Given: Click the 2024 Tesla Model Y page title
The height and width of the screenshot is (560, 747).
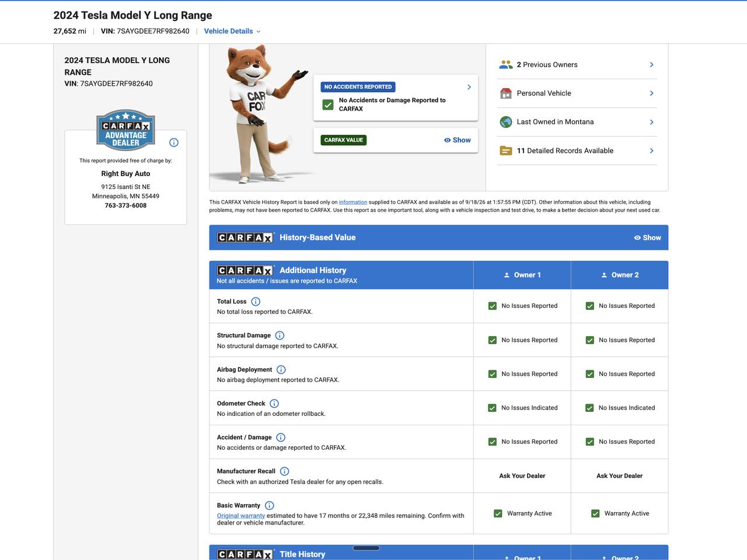Looking at the screenshot, I should tap(132, 15).
